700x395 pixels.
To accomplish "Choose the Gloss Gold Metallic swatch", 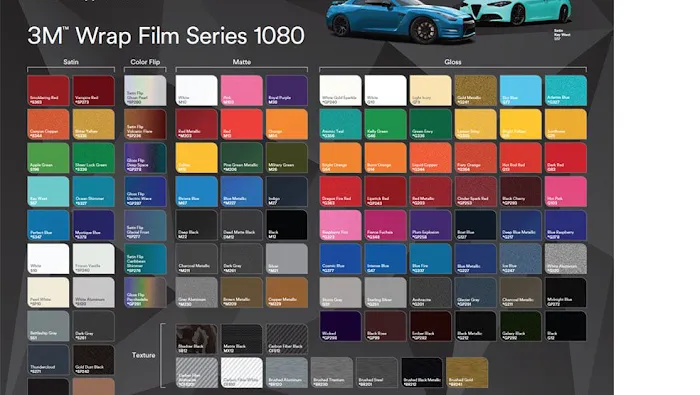I will click(x=475, y=91).
